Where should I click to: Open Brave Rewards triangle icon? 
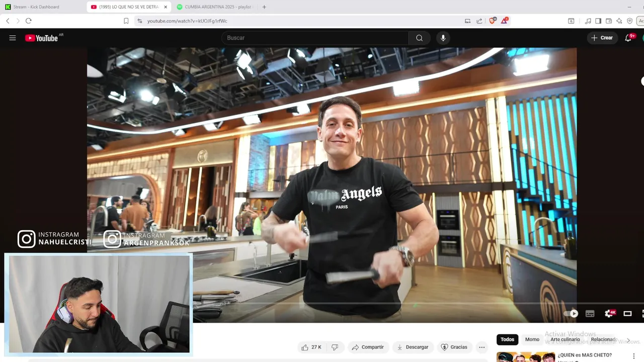[x=504, y=21]
